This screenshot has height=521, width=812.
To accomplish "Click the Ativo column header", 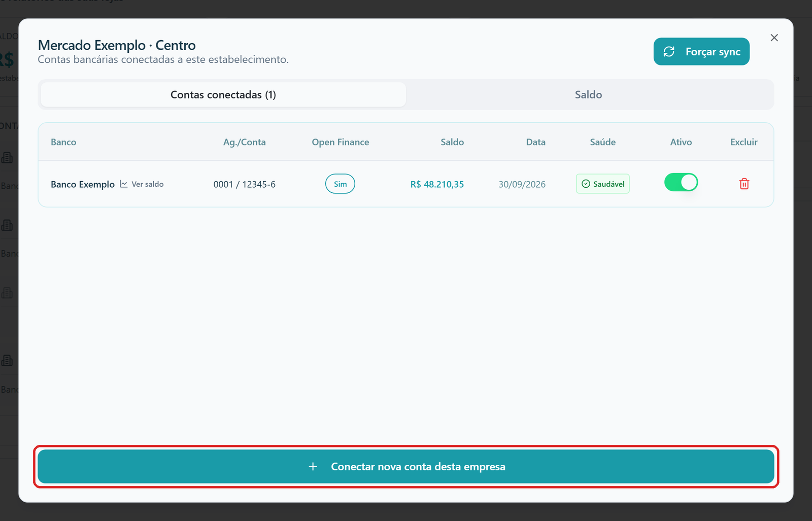I will (x=681, y=142).
